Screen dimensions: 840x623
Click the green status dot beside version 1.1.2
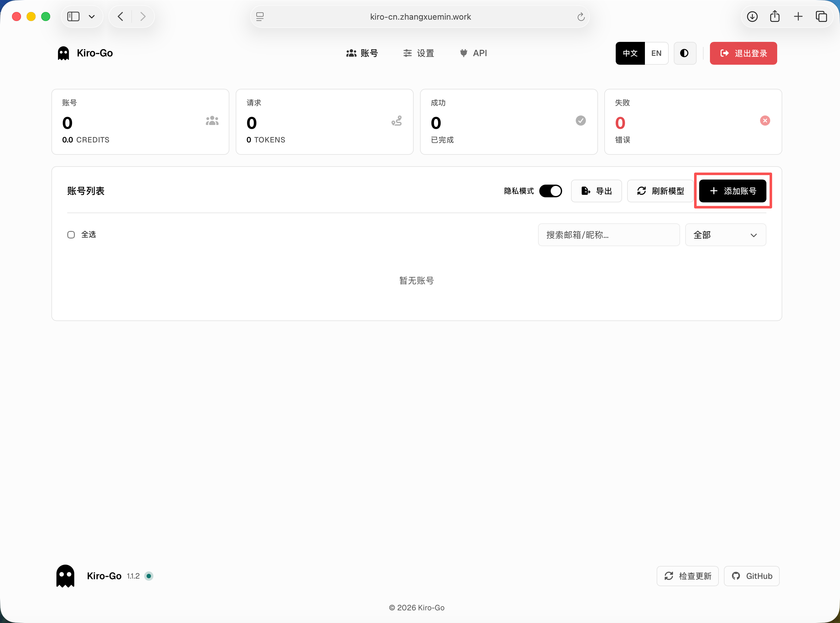tap(149, 576)
